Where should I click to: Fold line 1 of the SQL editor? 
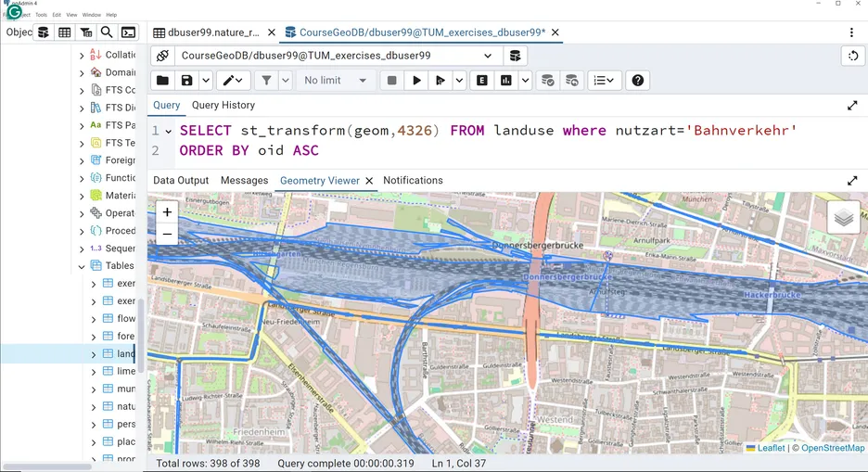click(x=168, y=131)
